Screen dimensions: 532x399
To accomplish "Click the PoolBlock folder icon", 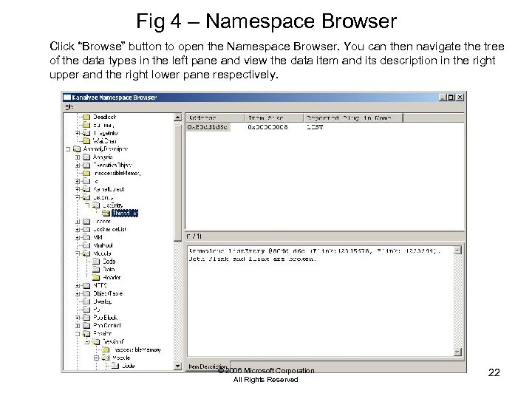I will point(86,318).
